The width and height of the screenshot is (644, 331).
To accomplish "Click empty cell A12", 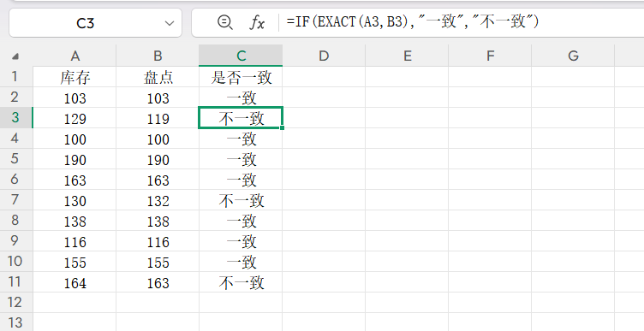I will [75, 302].
